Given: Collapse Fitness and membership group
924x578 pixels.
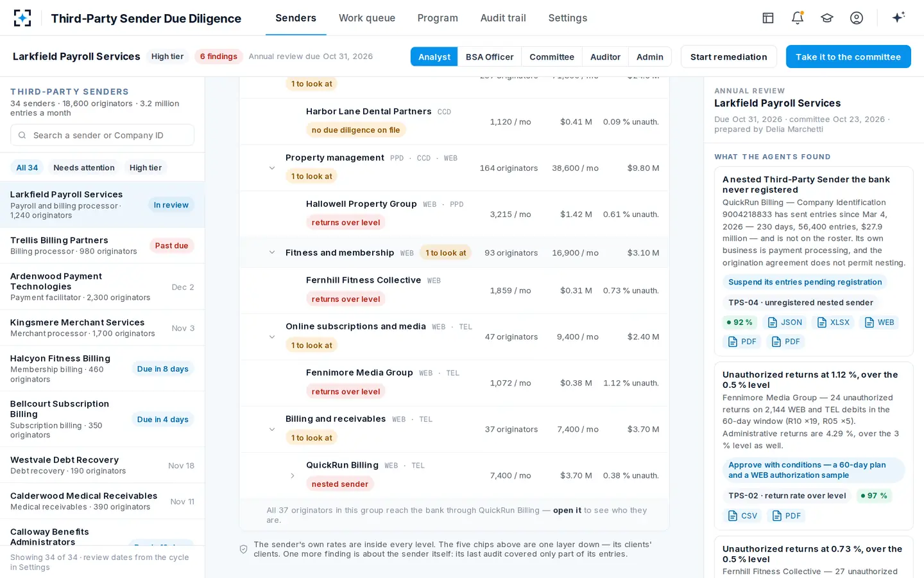Looking at the screenshot, I should pyautogui.click(x=272, y=252).
